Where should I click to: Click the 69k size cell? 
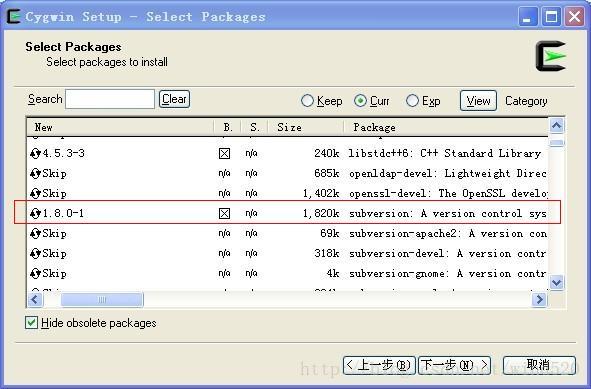tap(330, 233)
